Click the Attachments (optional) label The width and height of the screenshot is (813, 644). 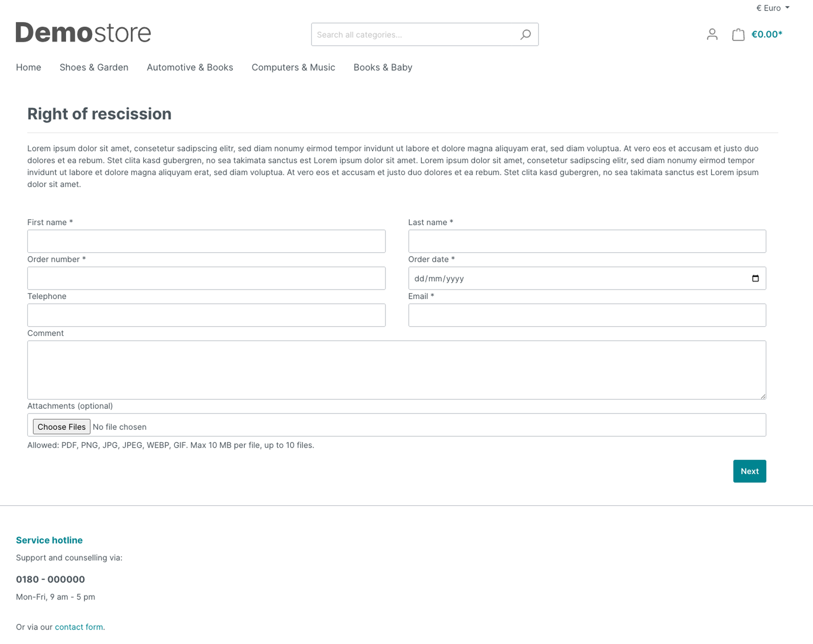click(70, 406)
